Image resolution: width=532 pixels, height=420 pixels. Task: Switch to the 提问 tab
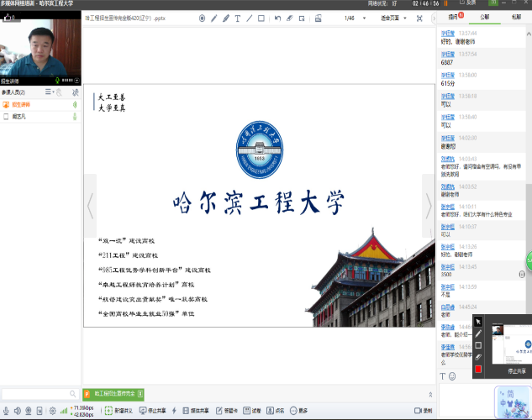(453, 16)
